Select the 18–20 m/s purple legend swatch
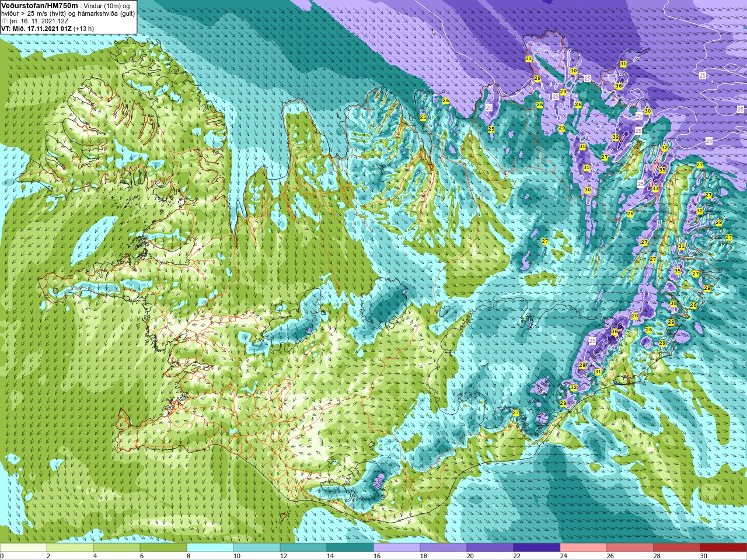The height and width of the screenshot is (560, 747). pyautogui.click(x=444, y=548)
